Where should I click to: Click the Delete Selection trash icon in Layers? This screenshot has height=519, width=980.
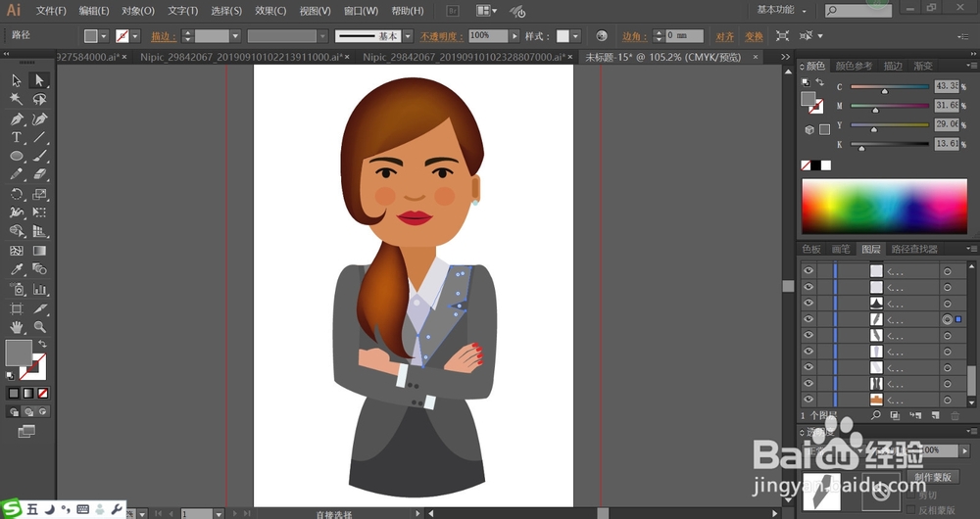955,415
